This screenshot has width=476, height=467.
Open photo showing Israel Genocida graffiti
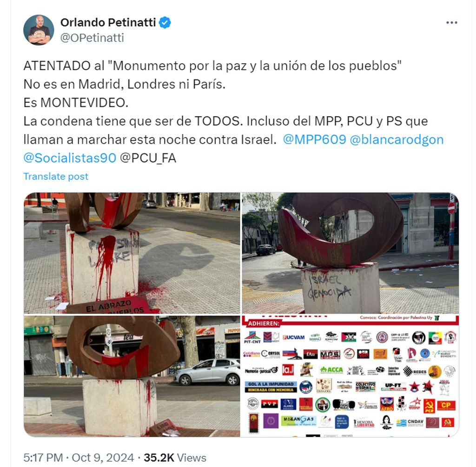[350, 253]
